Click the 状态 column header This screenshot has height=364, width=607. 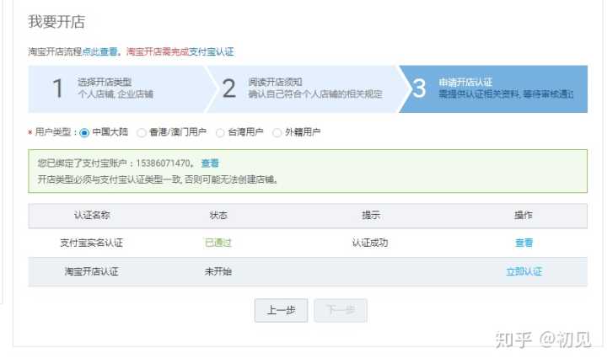(x=218, y=215)
